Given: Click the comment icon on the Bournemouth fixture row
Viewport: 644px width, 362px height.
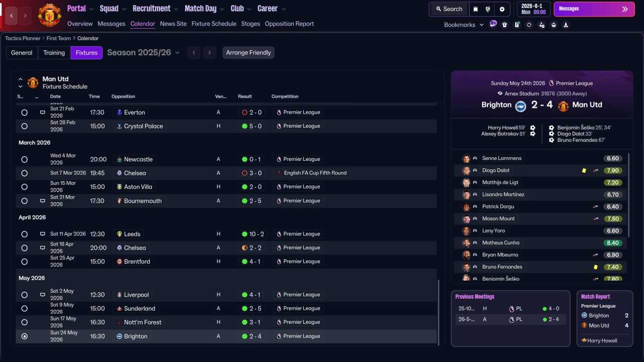Looking at the screenshot, I should [x=43, y=201].
